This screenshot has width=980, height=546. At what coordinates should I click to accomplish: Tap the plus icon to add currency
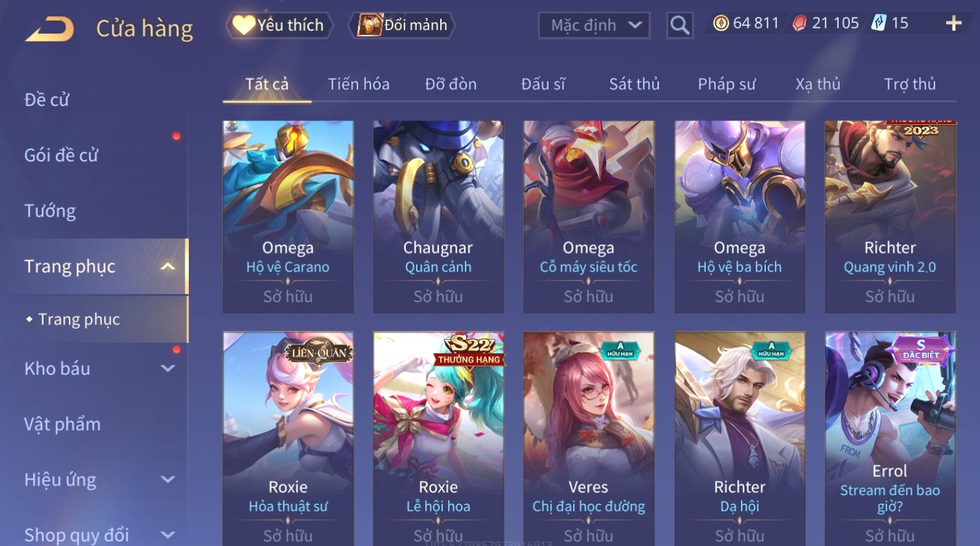click(954, 23)
